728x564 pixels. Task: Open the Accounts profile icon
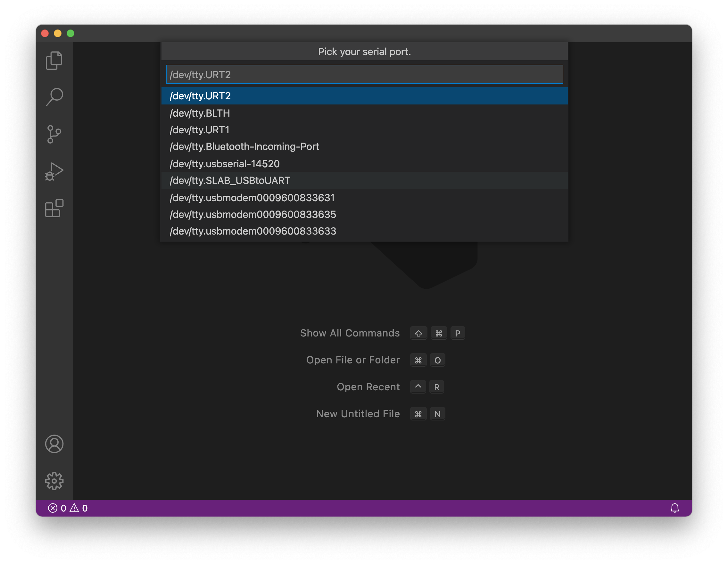[54, 444]
